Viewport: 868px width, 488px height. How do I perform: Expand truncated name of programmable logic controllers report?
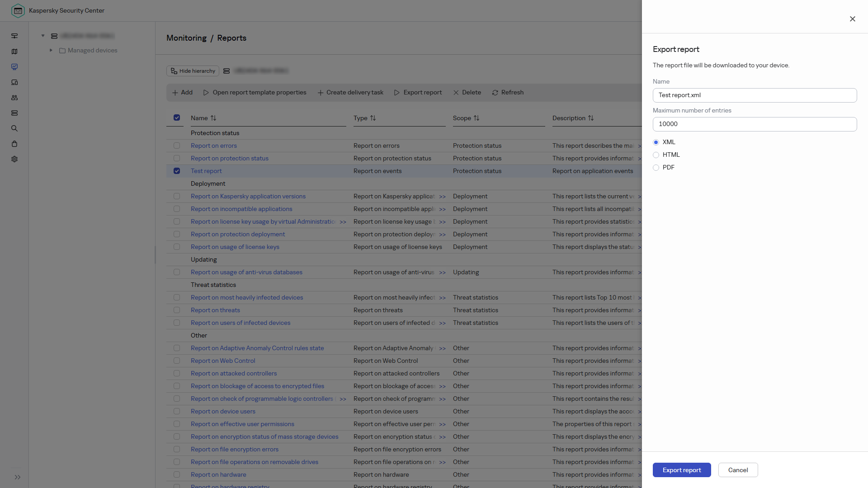coord(343,399)
